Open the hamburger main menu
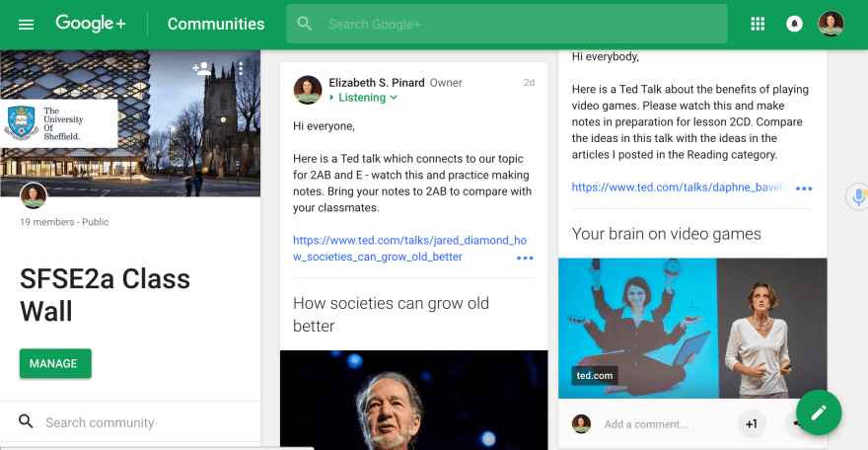The width and height of the screenshot is (868, 450). (x=27, y=24)
